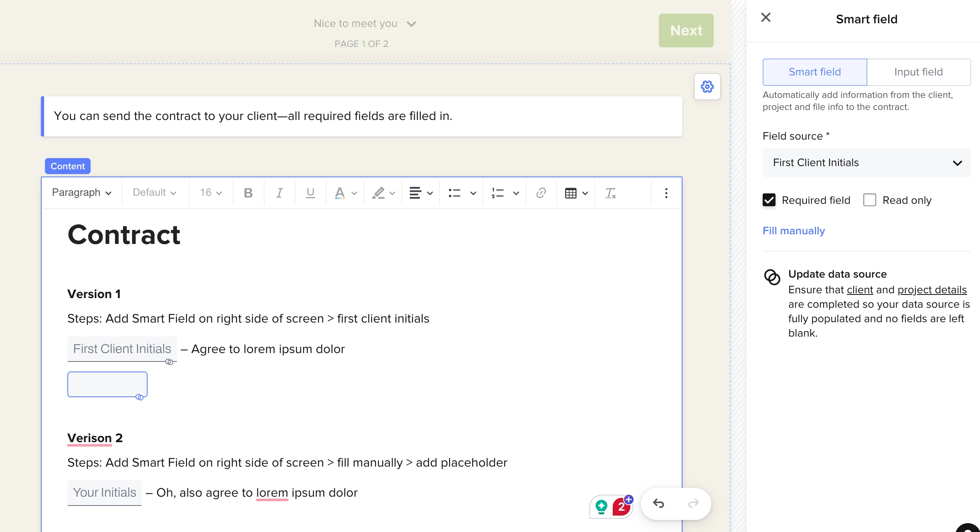Click the Fill manually link

click(x=794, y=231)
